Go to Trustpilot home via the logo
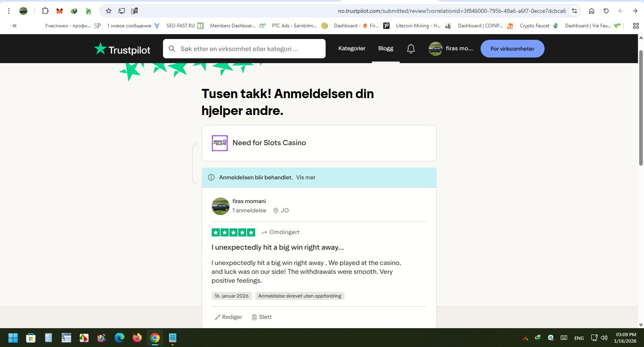The image size is (644, 347). 122,49
